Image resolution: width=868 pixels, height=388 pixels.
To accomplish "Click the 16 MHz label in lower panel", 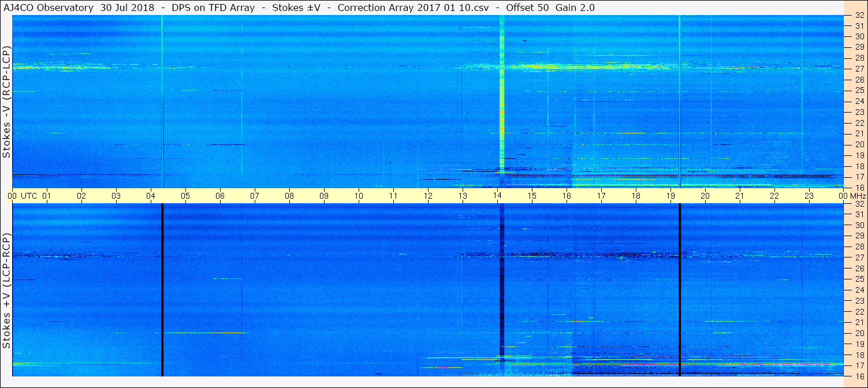I will point(859,376).
